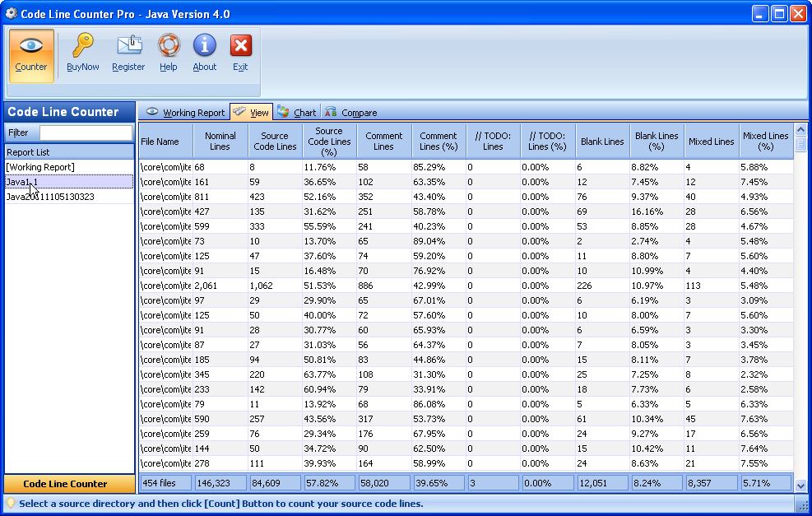This screenshot has width=812, height=516.
Task: Click the total comment percentage 39.65%
Action: [x=438, y=483]
